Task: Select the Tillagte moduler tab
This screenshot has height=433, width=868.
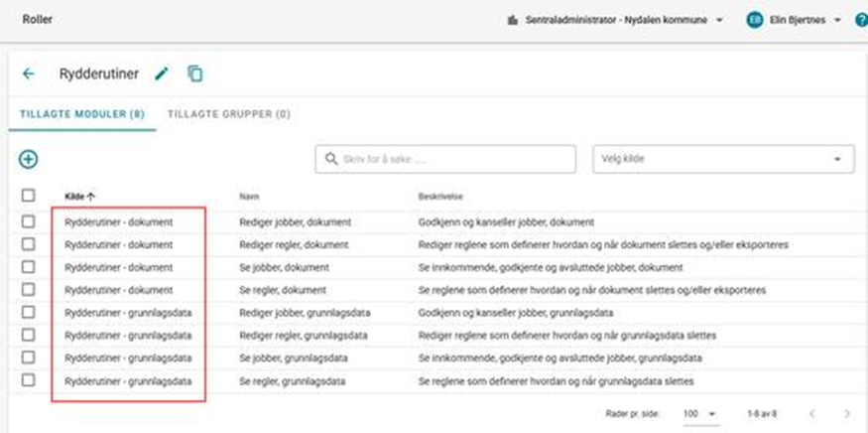Action: point(82,114)
